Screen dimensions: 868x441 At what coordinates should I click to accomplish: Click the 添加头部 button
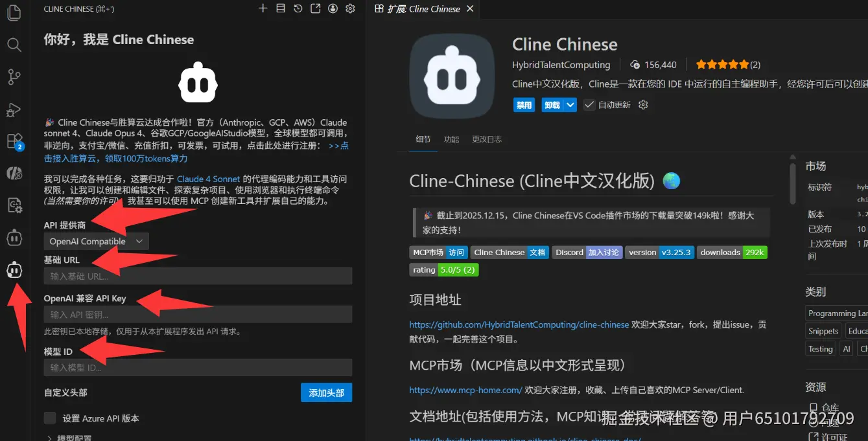tap(326, 392)
